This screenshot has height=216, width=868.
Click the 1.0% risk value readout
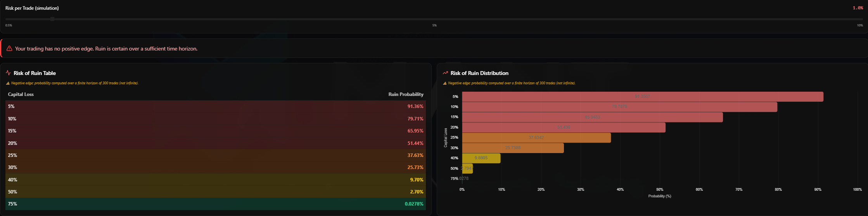coord(858,8)
